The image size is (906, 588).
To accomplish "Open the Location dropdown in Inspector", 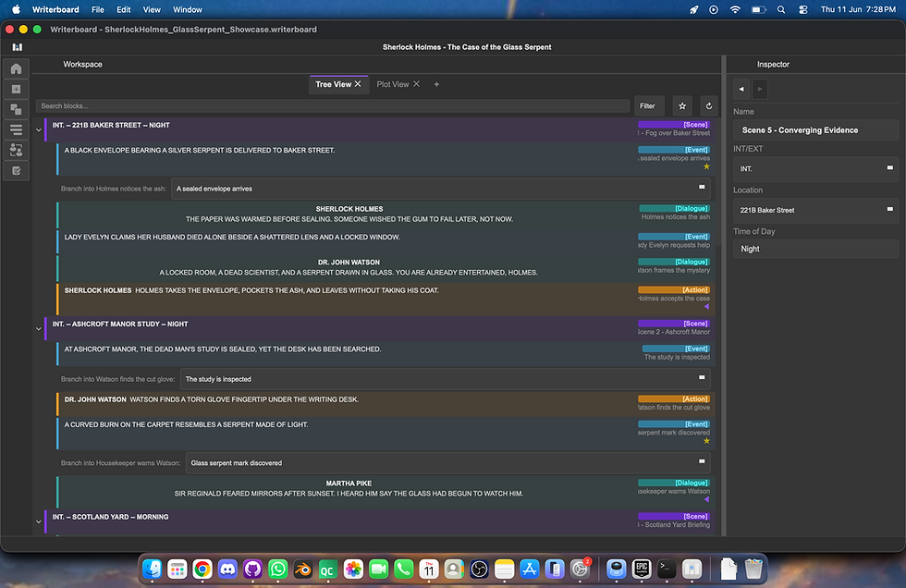I will point(815,210).
